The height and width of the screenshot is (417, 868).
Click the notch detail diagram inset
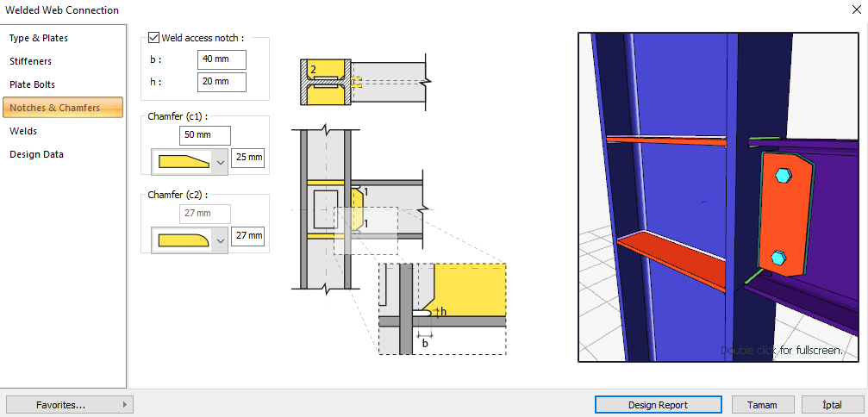coord(442,308)
